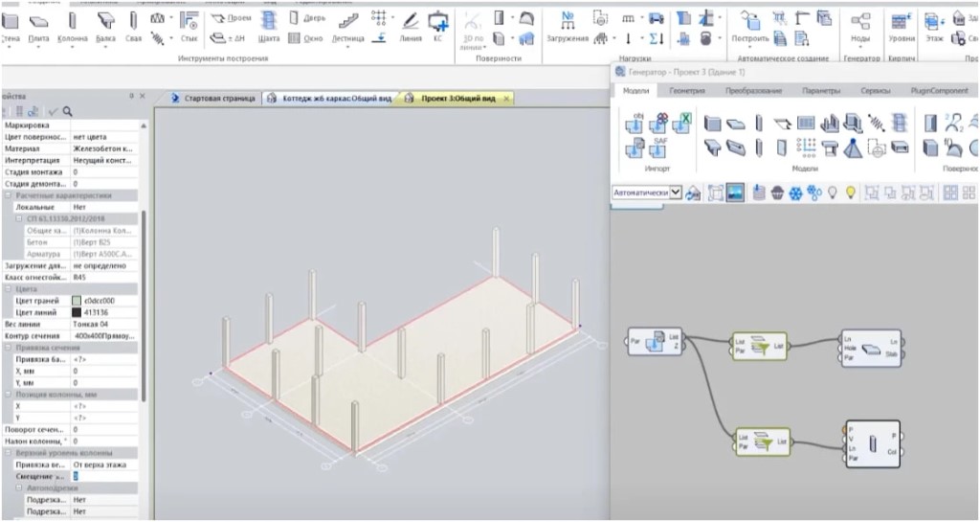Collapse the Привязка сечения section

(9, 348)
